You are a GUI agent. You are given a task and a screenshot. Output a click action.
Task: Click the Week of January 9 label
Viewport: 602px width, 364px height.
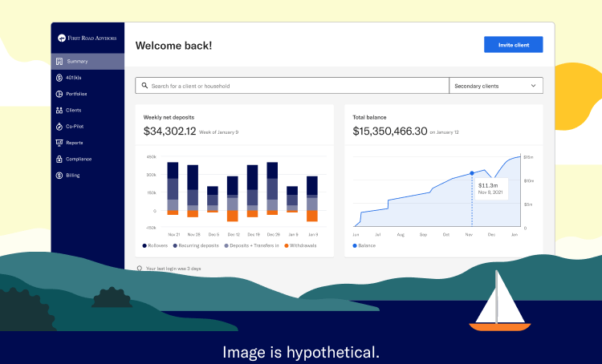219,132
